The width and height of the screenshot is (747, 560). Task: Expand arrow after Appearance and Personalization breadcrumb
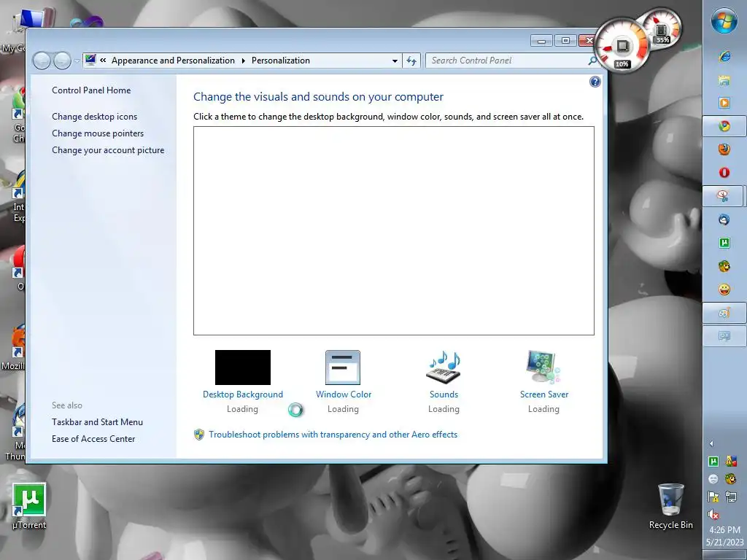coord(244,61)
